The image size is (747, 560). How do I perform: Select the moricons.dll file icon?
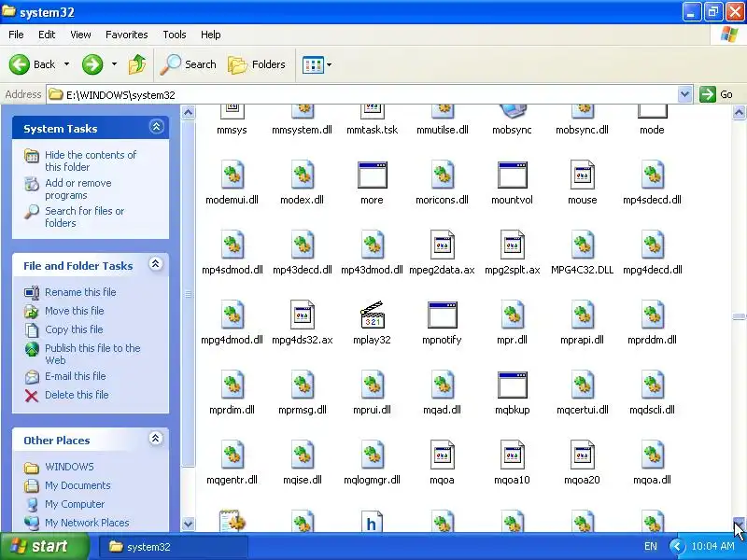442,175
